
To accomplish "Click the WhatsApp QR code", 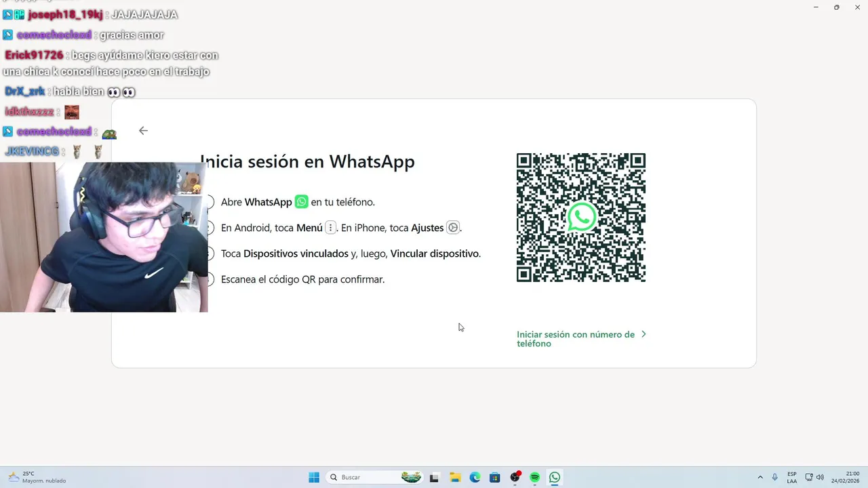I will [x=581, y=218].
